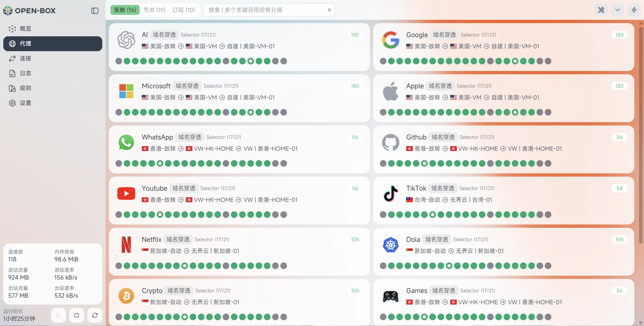This screenshot has width=644, height=326.
Task: Click the TikTok policy logo
Action: [x=391, y=194]
